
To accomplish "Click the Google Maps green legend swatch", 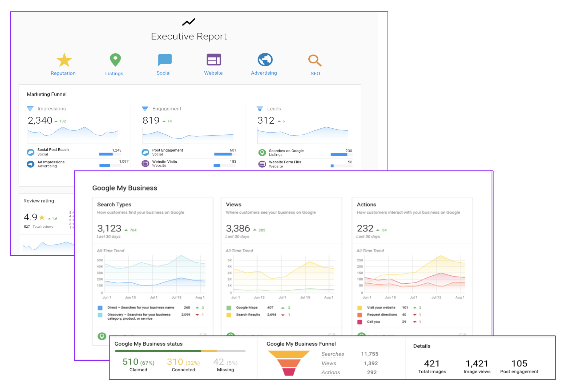I will [229, 308].
